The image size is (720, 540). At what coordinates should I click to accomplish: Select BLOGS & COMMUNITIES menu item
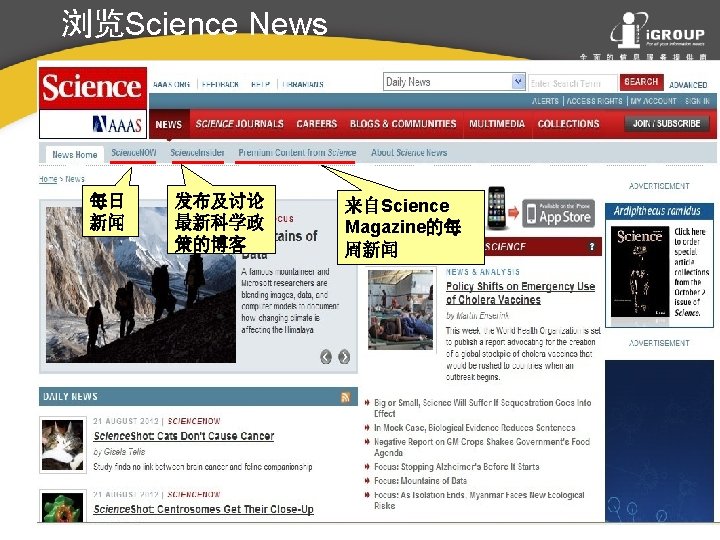(403, 124)
